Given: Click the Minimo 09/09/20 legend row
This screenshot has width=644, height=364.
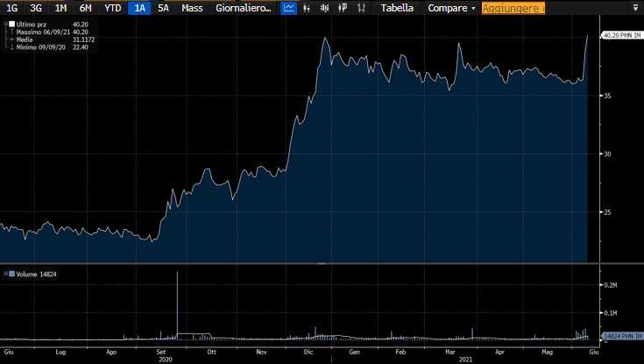Looking at the screenshot, I should (x=53, y=47).
